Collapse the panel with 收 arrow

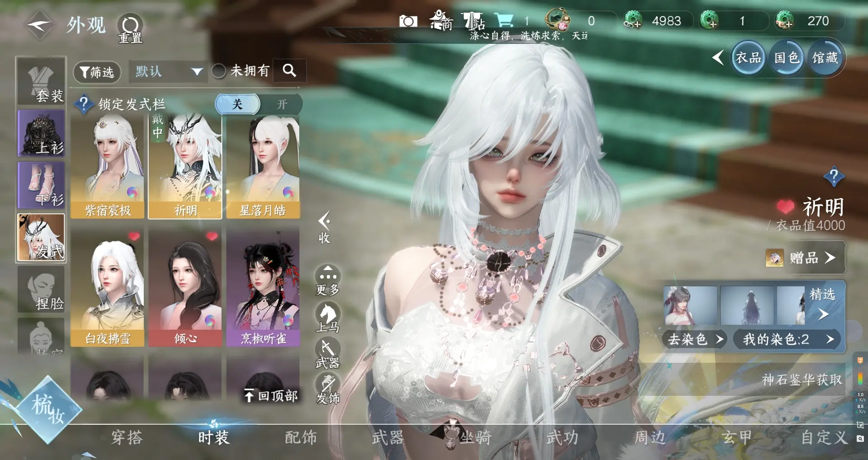pyautogui.click(x=324, y=228)
